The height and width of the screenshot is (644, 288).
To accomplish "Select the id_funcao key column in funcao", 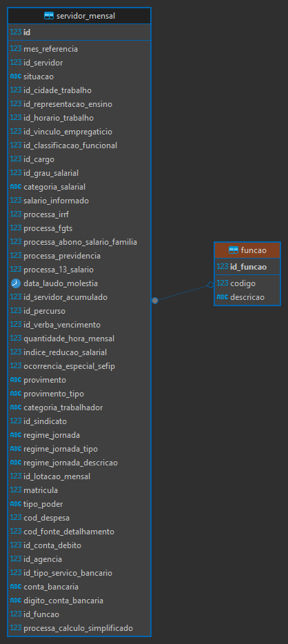I will pos(247,267).
